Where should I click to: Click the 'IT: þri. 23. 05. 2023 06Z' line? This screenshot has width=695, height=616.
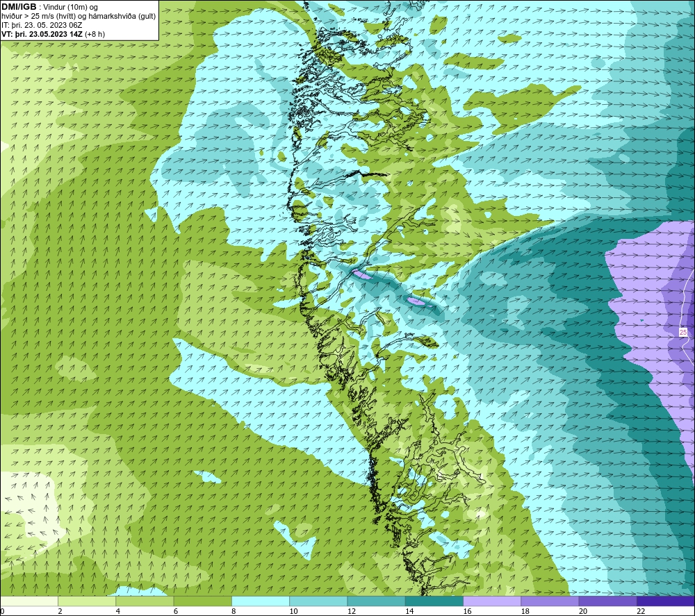tap(42, 25)
